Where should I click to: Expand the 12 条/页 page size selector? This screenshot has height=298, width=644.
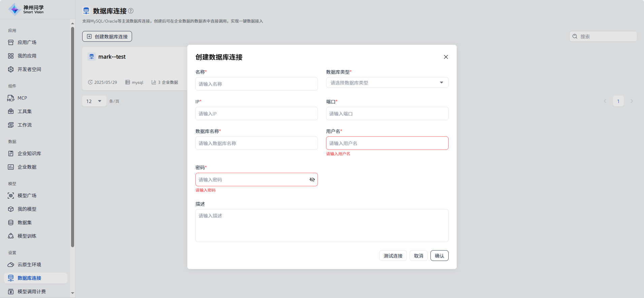point(94,101)
